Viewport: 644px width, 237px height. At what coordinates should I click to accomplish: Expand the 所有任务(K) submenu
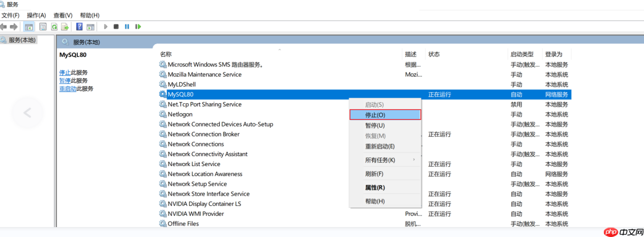(385, 160)
